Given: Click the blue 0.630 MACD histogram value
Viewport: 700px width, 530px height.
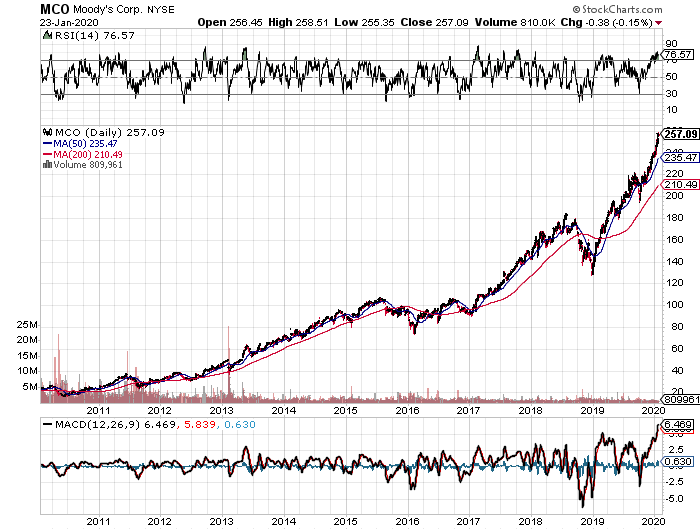Looking at the screenshot, I should [x=240, y=424].
